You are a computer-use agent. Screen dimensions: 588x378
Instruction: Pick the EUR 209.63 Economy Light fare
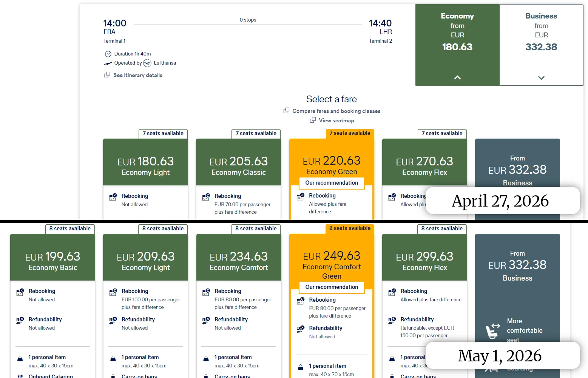(x=145, y=257)
